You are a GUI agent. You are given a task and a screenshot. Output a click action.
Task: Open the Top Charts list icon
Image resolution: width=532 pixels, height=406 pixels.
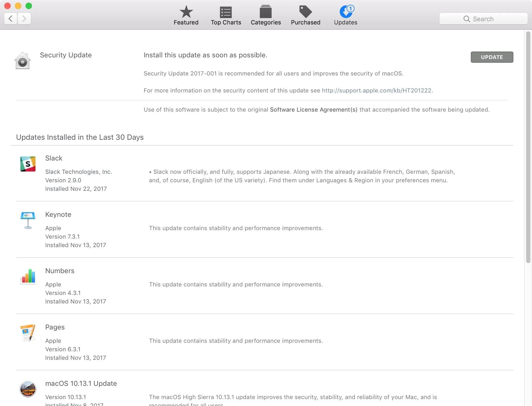click(x=226, y=12)
